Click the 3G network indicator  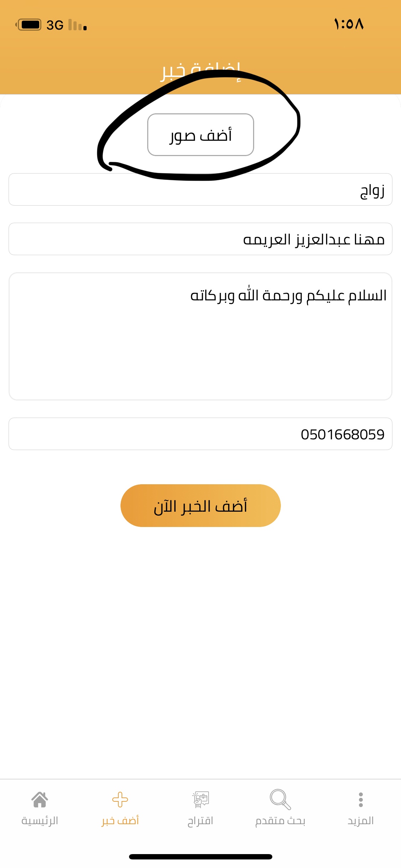point(55,25)
